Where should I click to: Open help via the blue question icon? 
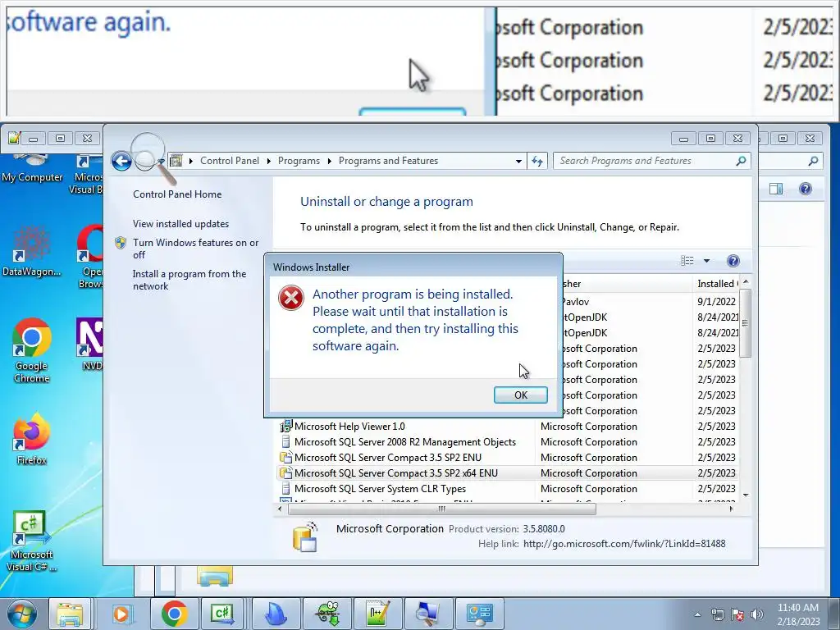733,261
